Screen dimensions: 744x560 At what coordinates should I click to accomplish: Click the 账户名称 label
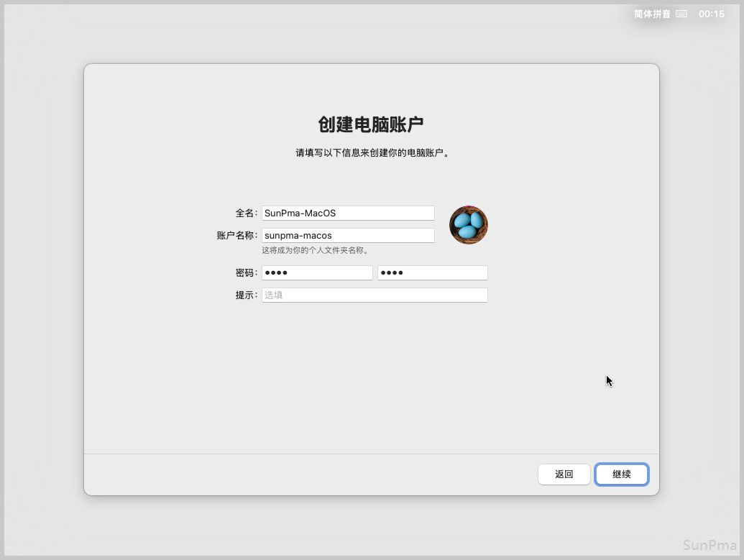click(x=236, y=235)
